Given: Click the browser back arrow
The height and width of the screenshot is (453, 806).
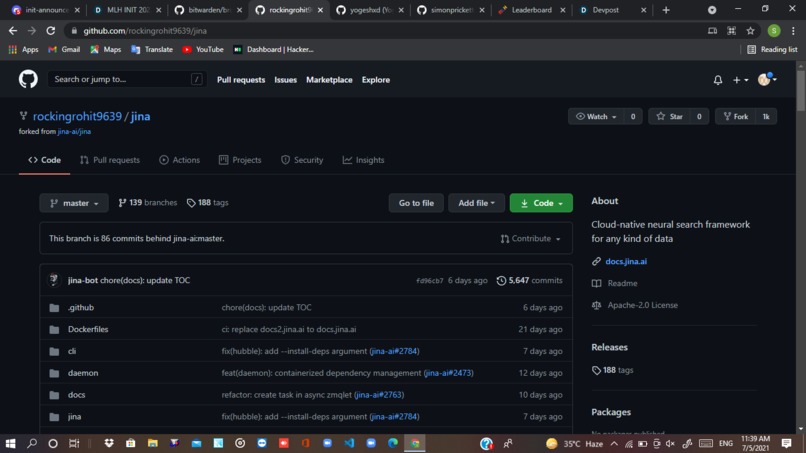Looking at the screenshot, I should click(x=13, y=31).
